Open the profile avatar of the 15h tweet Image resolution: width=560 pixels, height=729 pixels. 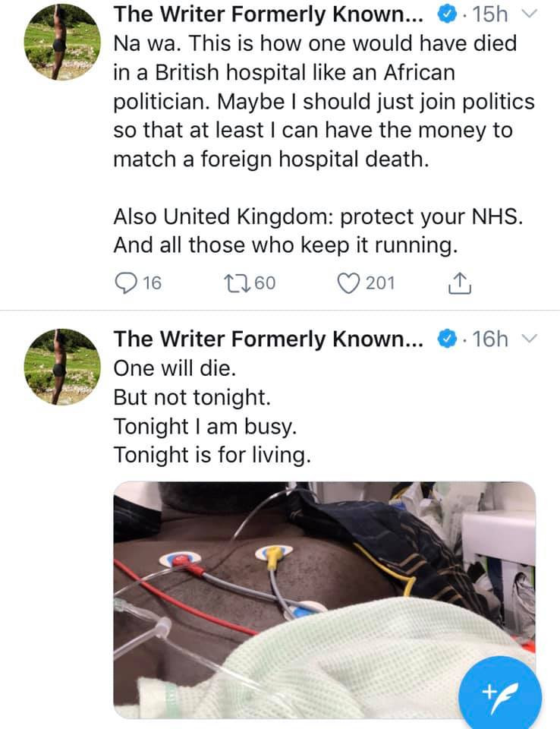pyautogui.click(x=61, y=41)
